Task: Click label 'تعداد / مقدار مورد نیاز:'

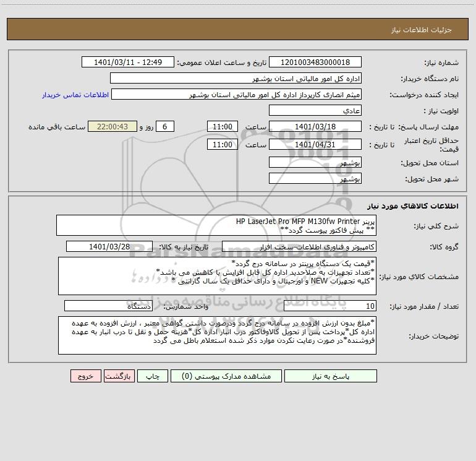Action: (424, 307)
